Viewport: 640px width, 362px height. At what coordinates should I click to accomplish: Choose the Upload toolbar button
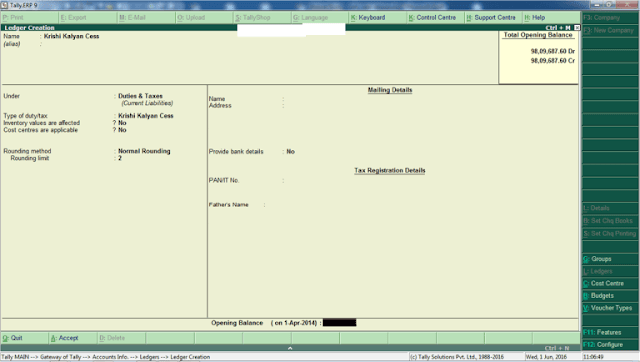pyautogui.click(x=204, y=18)
